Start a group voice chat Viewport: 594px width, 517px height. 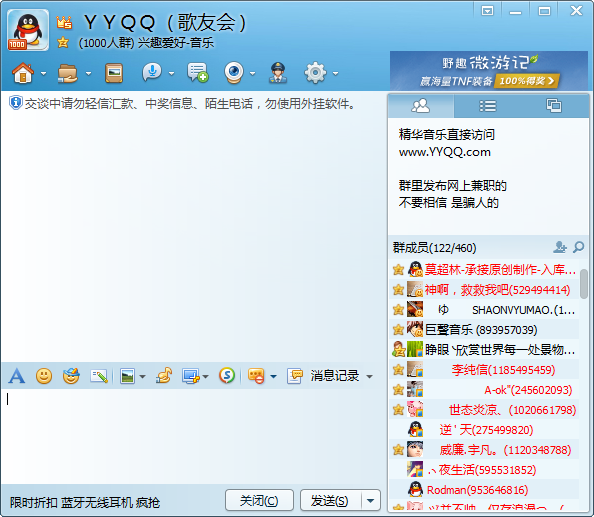(x=152, y=72)
